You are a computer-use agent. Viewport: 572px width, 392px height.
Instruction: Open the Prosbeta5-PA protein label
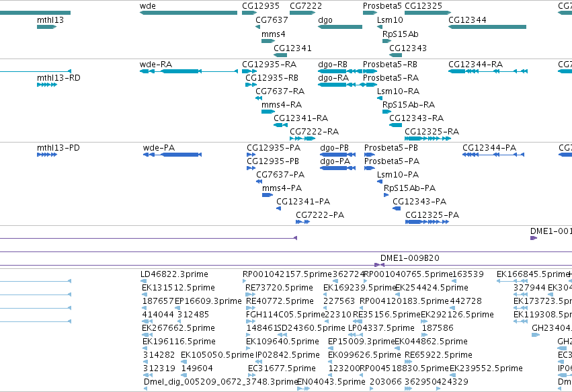tap(392, 161)
